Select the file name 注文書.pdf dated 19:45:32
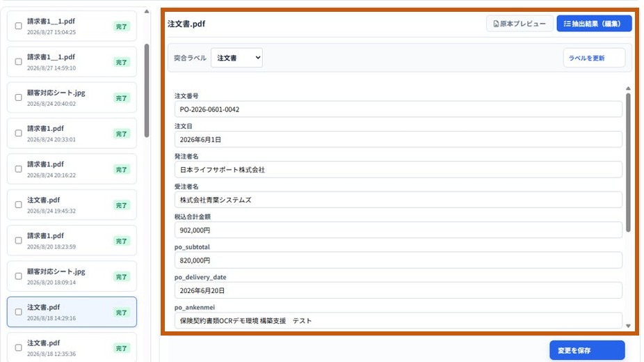 tap(44, 200)
